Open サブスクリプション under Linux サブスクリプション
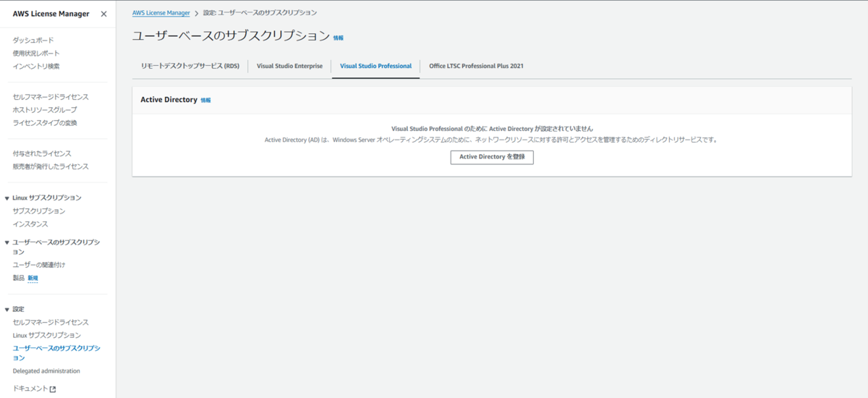The image size is (868, 398). tap(39, 211)
